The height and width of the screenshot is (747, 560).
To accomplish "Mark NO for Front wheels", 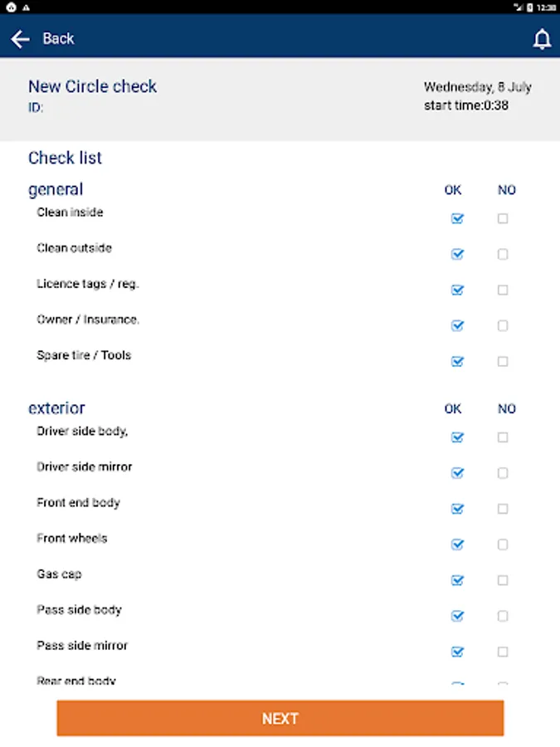I will (x=503, y=544).
